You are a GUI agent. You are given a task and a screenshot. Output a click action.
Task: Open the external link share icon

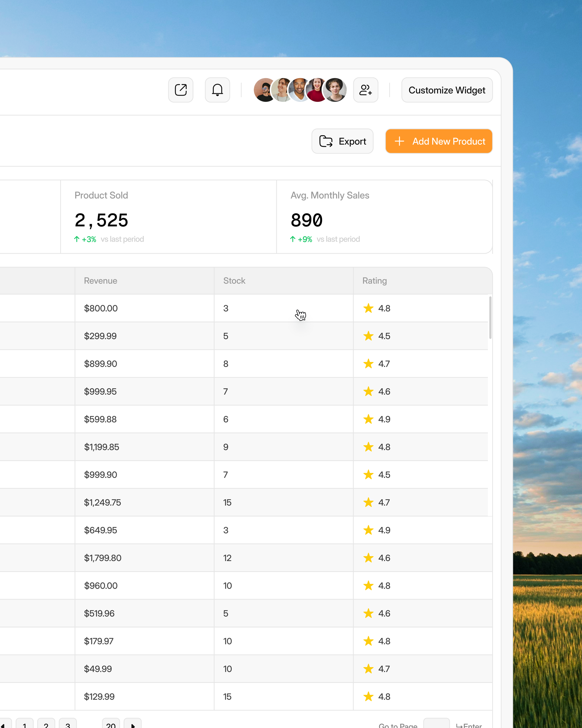(x=181, y=90)
